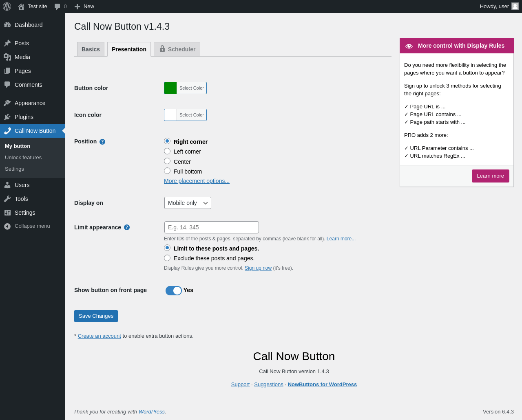Click Select Color for Icon color
Image resolution: width=522 pixels, height=420 pixels.
click(192, 115)
